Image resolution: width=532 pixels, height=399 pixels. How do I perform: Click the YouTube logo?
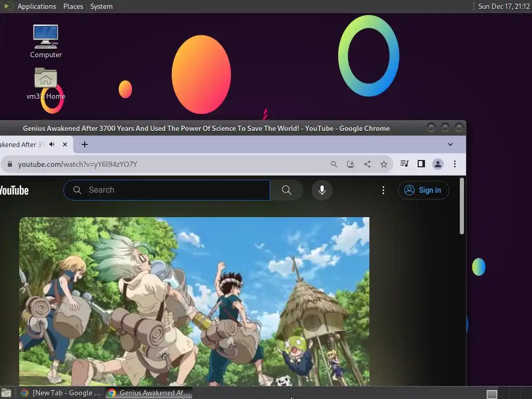[x=14, y=190]
